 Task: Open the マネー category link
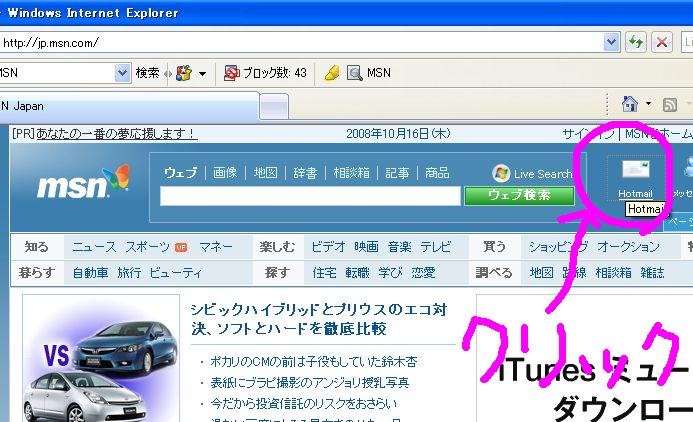tap(216, 247)
